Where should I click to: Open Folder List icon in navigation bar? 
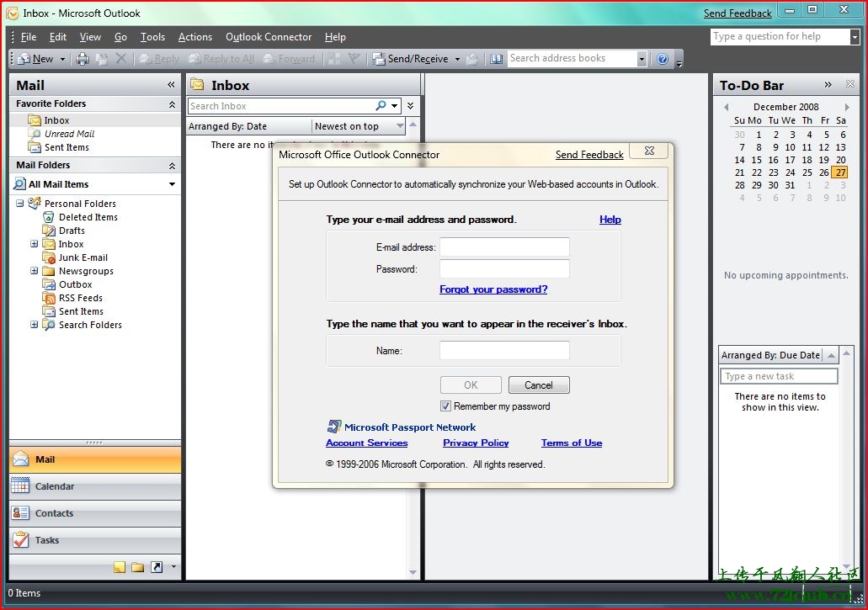[137, 567]
